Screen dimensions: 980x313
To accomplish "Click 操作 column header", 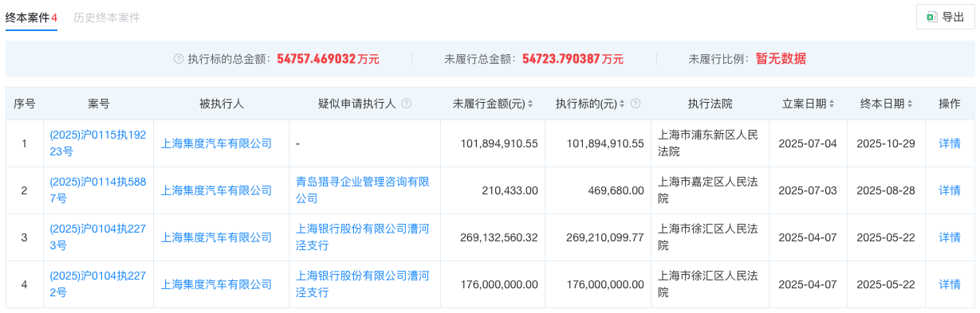I will click(x=950, y=104).
